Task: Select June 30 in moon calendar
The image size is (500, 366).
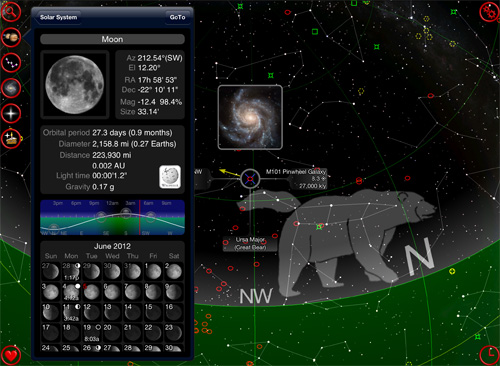Action: pos(173,348)
